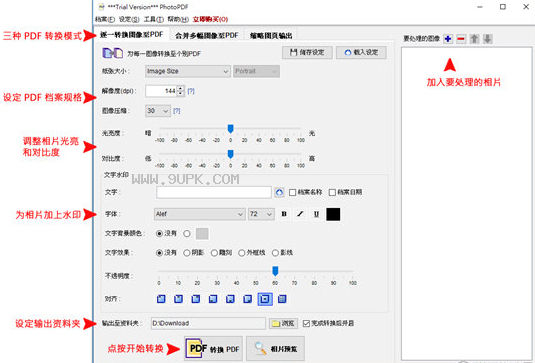Align watermark to bottom-right
The height and width of the screenshot is (363, 535).
point(247,299)
